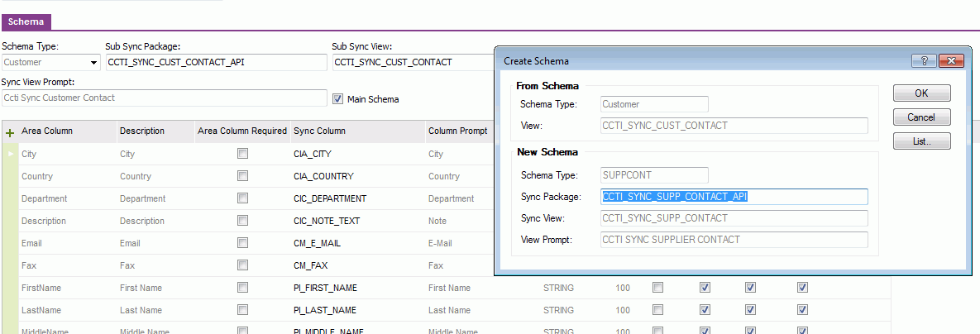
Task: Select the LastName area column cell
Action: click(x=68, y=310)
